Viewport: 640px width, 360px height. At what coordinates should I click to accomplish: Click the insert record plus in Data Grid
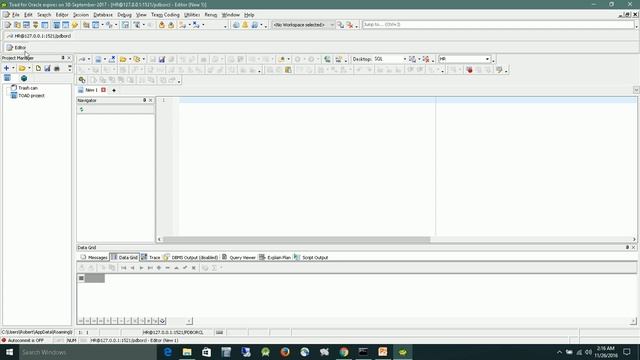159,268
